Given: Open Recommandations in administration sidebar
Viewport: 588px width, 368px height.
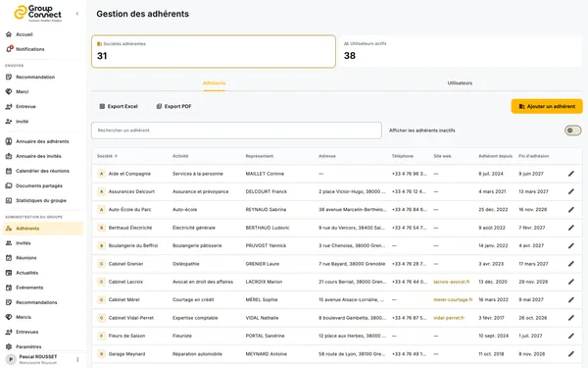Looking at the screenshot, I should [x=43, y=302].
